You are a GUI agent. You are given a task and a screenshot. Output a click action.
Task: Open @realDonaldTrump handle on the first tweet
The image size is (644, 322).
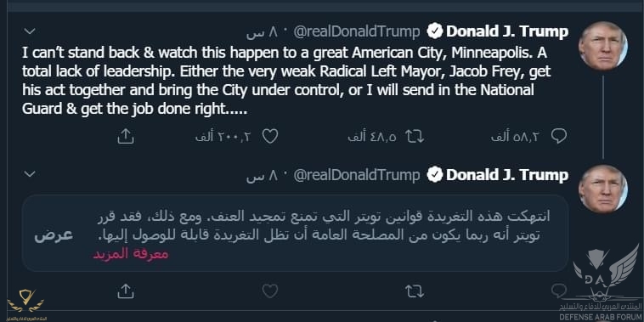tap(357, 31)
